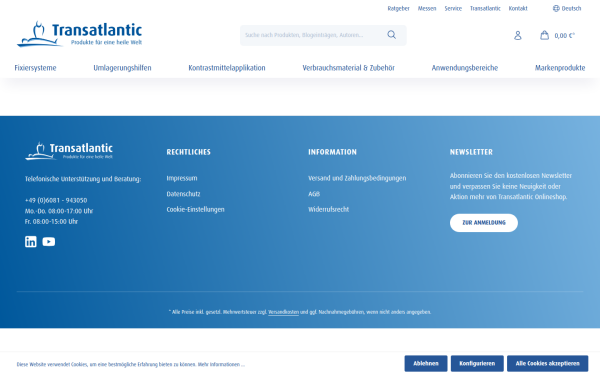This screenshot has height=375, width=600.
Task: Follow the Versandkosten link
Action: [x=283, y=312]
